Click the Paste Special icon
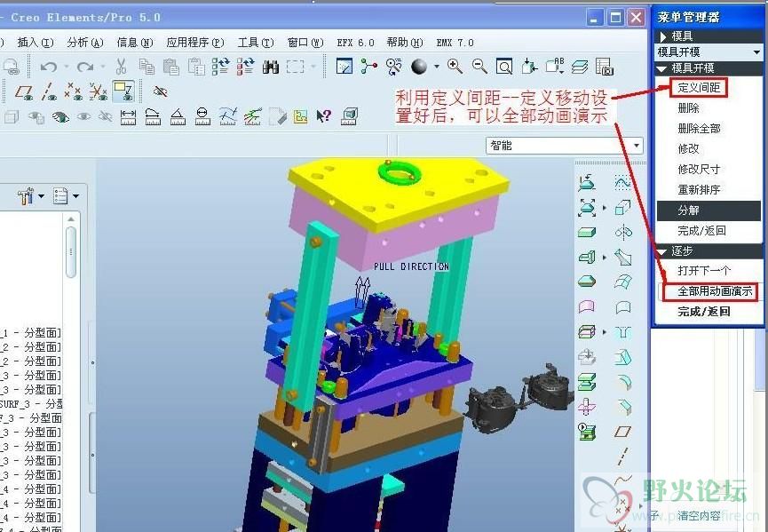 coord(196,66)
